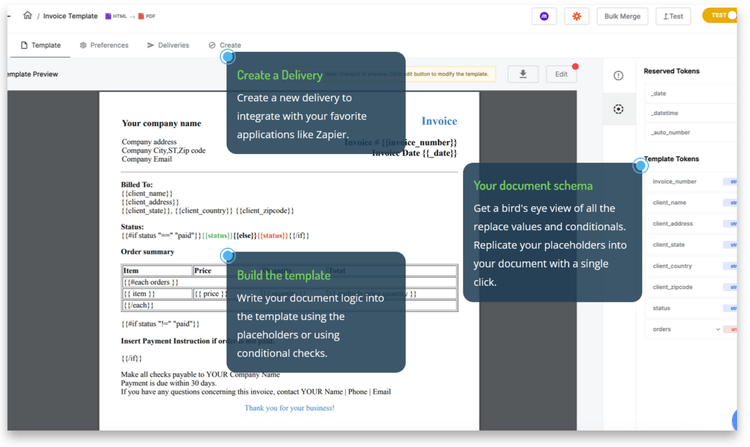Click the Item table header cell

coord(157,271)
